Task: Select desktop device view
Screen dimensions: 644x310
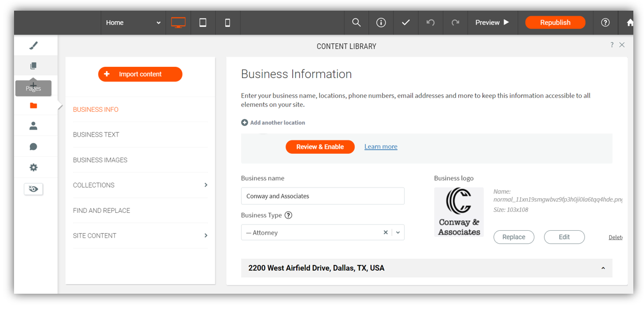Action: (178, 22)
